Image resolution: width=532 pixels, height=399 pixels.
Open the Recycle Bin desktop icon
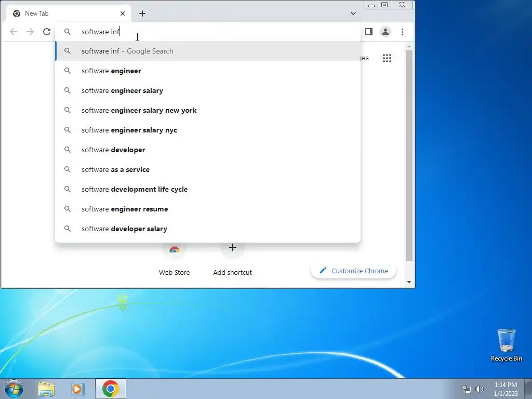[506, 345]
